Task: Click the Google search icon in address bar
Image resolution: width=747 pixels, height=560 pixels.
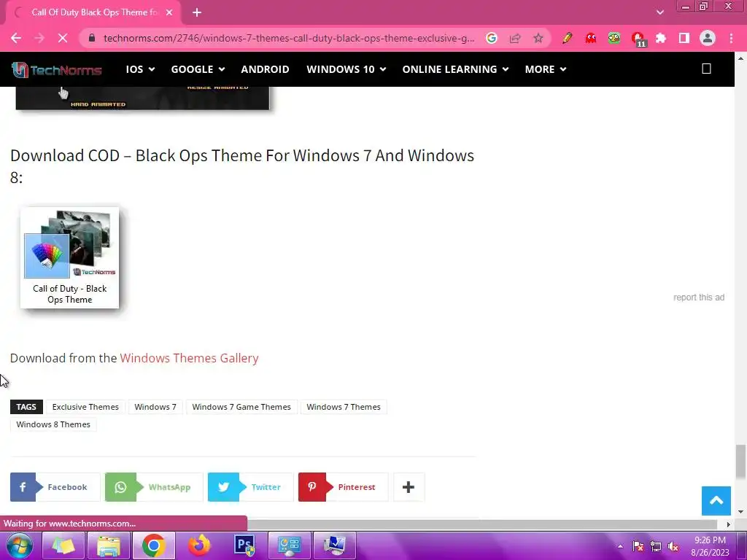Action: (x=492, y=38)
